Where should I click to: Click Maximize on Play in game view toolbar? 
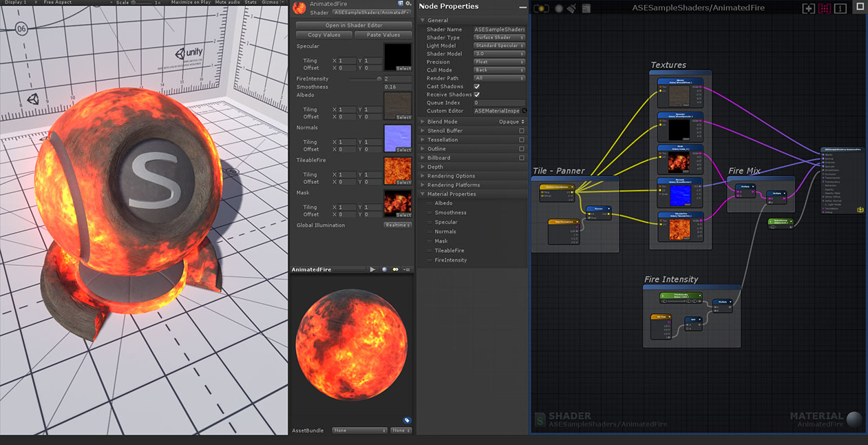click(191, 3)
